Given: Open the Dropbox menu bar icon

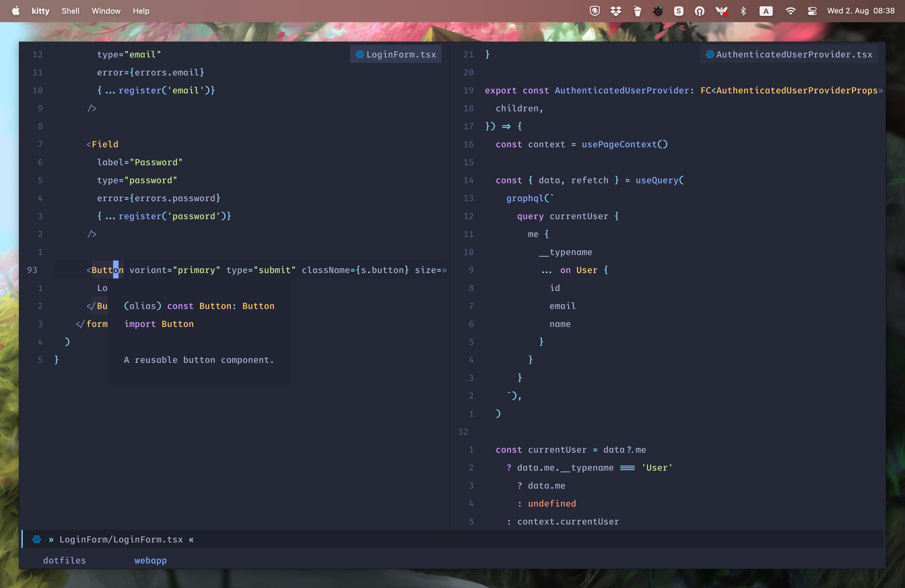Looking at the screenshot, I should coord(616,11).
